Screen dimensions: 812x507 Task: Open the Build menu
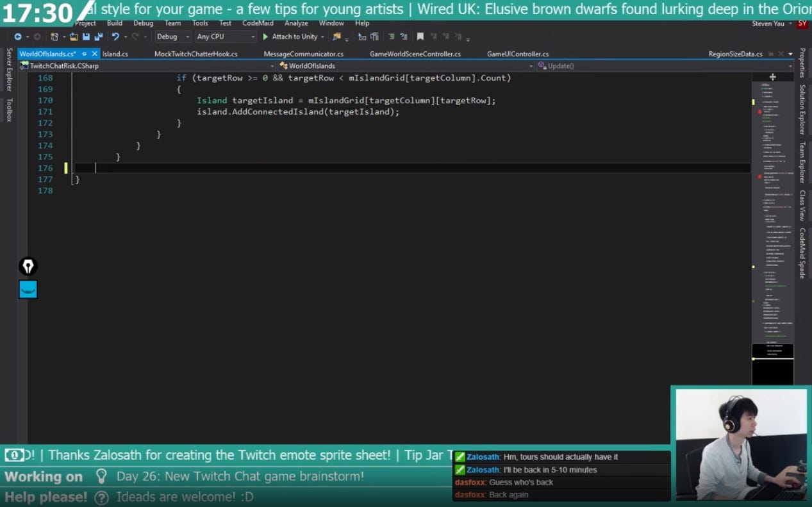coord(115,23)
